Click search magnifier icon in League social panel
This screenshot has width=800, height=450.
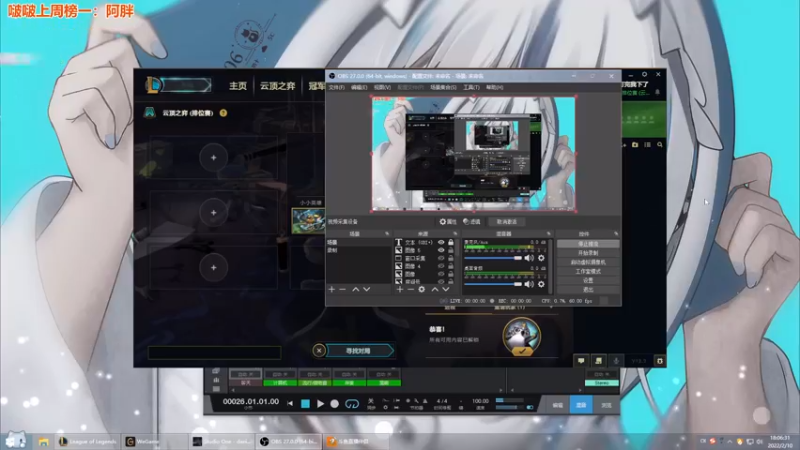[660, 145]
